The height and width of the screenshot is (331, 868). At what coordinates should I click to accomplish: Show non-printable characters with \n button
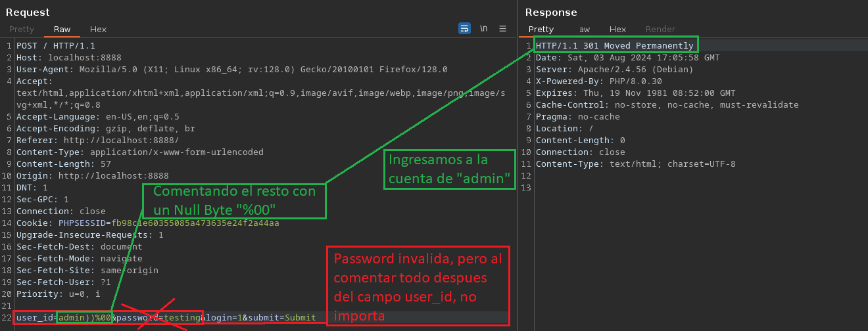click(484, 29)
